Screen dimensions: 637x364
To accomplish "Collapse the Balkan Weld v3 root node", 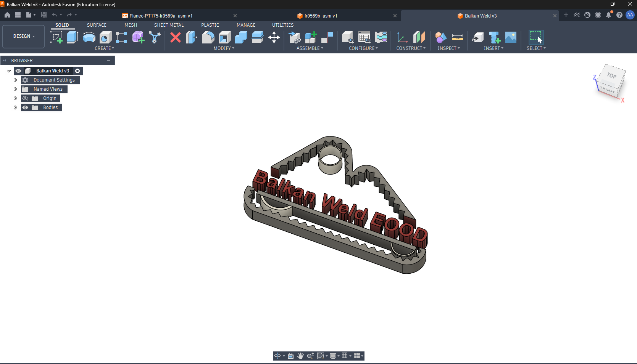I will pyautogui.click(x=9, y=71).
